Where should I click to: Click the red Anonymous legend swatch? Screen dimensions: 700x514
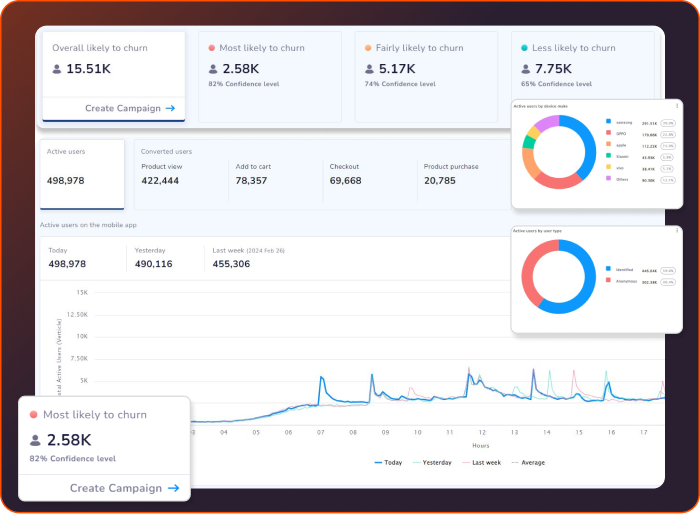coord(607,281)
